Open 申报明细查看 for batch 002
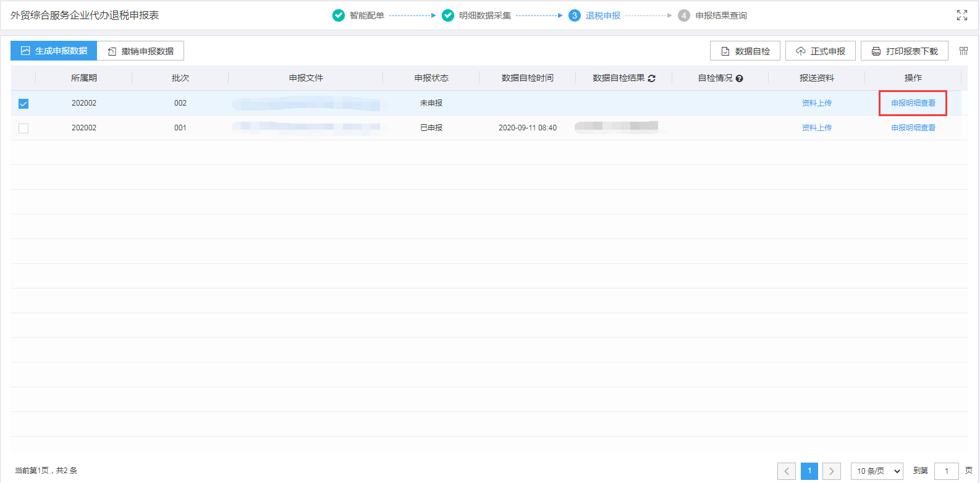 click(x=913, y=103)
